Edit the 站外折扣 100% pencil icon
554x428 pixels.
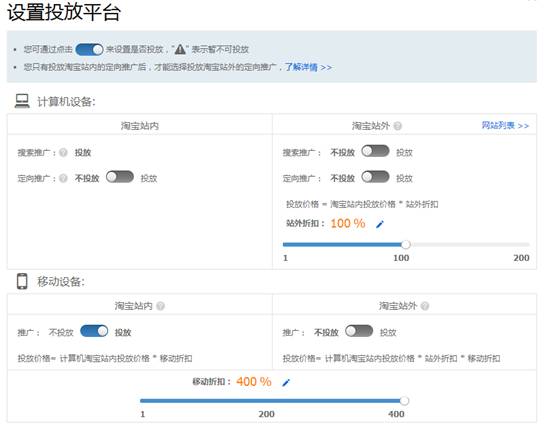coord(380,224)
